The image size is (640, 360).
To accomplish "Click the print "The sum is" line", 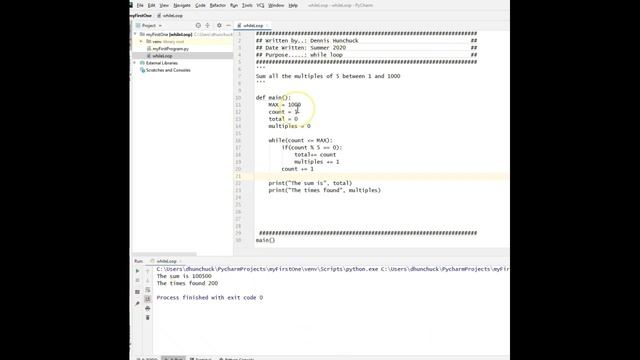I will click(310, 183).
